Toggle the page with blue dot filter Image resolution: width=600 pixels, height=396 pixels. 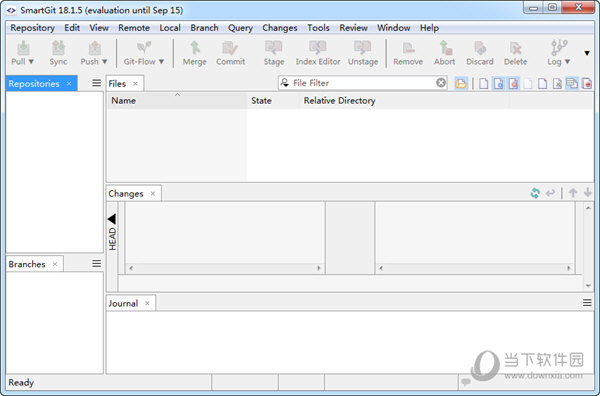pyautogui.click(x=498, y=83)
